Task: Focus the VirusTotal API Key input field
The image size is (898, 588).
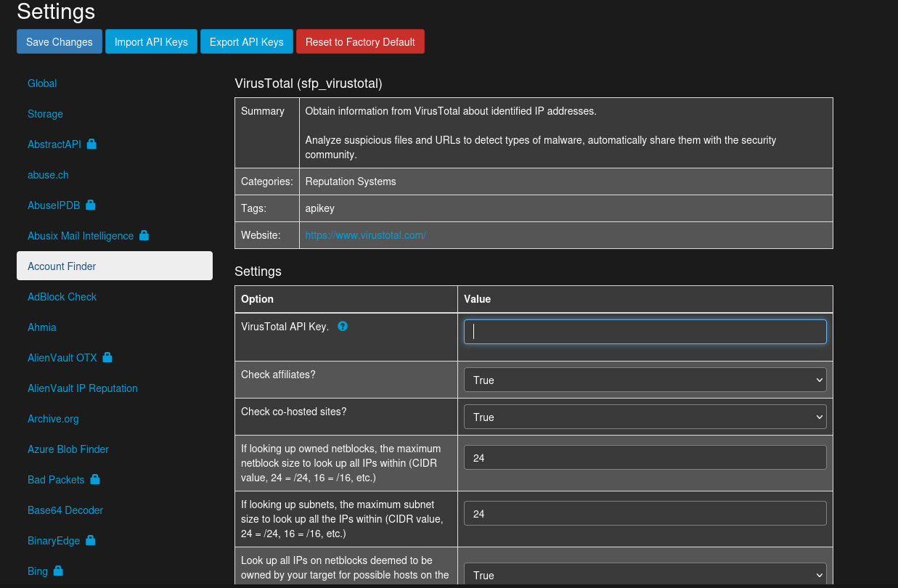Action: (645, 332)
